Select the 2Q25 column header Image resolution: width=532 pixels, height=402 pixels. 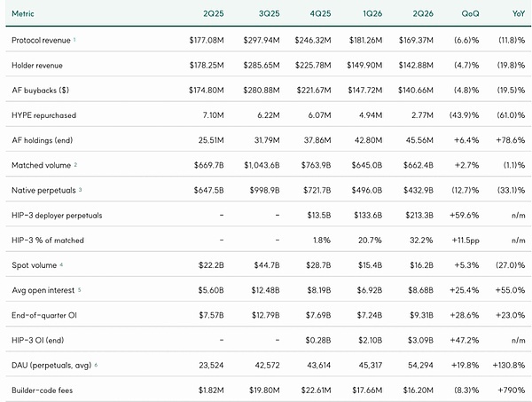pyautogui.click(x=214, y=13)
